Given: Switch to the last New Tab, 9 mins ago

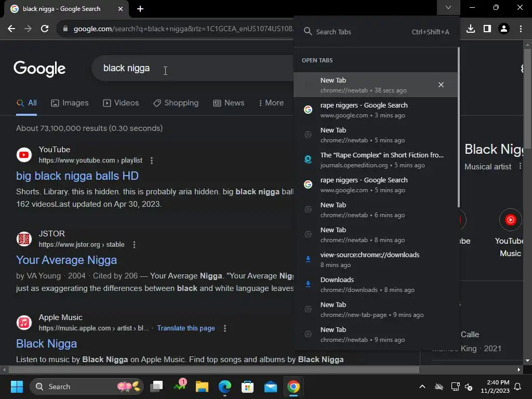Looking at the screenshot, I should tap(376, 335).
